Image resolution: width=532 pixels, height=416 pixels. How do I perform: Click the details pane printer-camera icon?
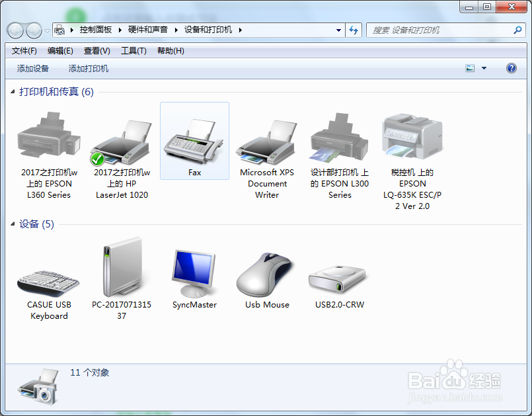point(38,386)
